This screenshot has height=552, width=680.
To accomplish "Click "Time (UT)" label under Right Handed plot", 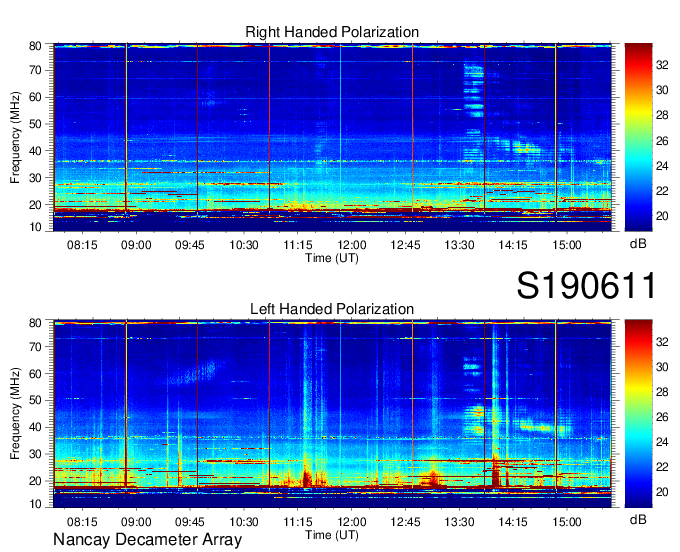I will [x=332, y=258].
